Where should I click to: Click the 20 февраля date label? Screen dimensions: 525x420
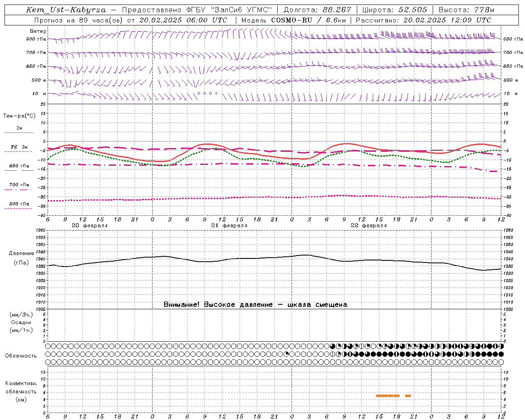pyautogui.click(x=90, y=226)
